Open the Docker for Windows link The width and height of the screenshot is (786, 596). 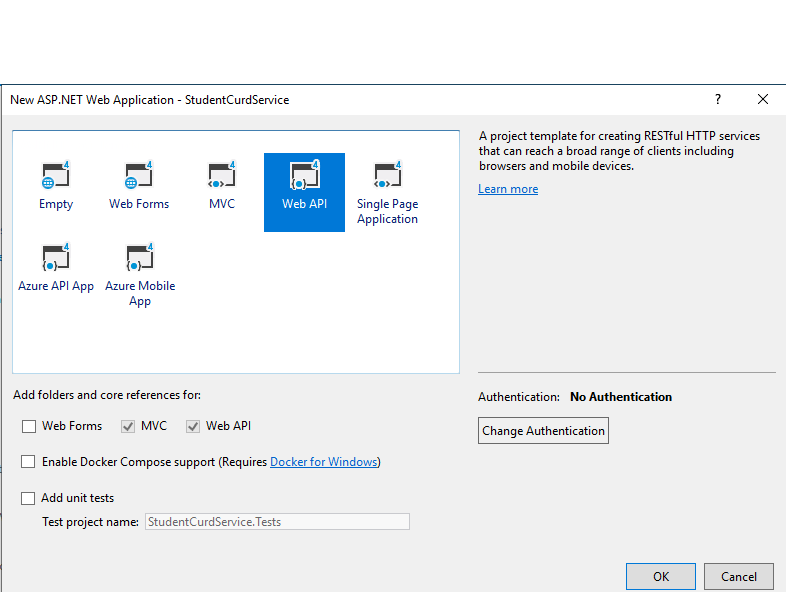[x=324, y=462]
